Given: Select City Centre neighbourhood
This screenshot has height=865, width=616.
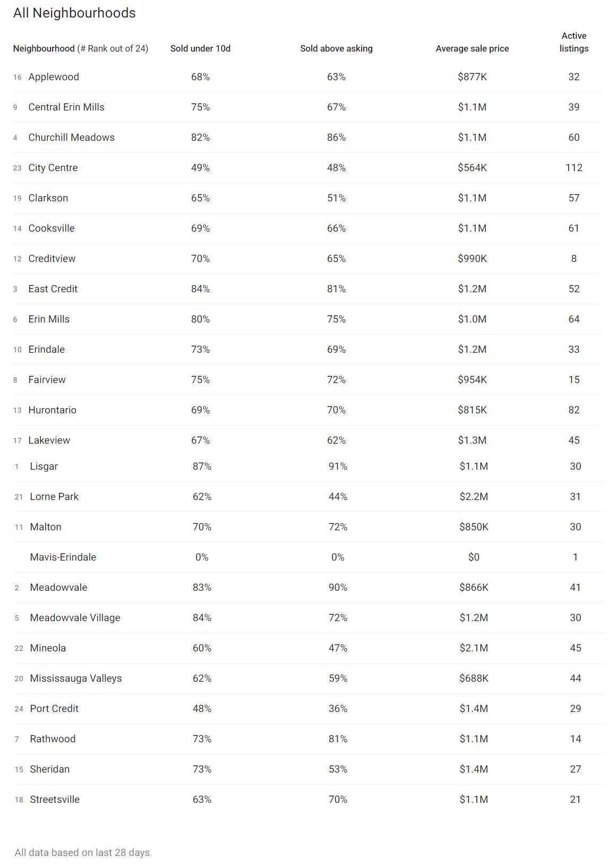Looking at the screenshot, I should tap(53, 168).
